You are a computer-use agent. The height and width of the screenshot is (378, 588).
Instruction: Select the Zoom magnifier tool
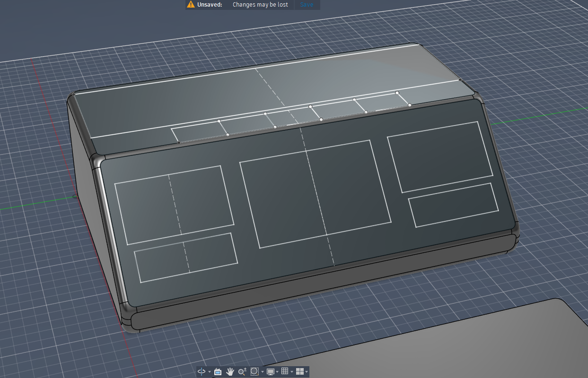242,372
